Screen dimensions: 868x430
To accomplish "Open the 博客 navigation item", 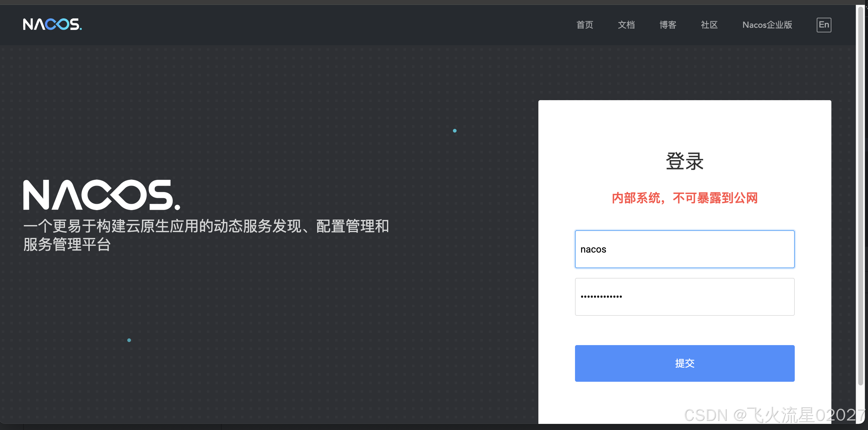I will coord(667,25).
